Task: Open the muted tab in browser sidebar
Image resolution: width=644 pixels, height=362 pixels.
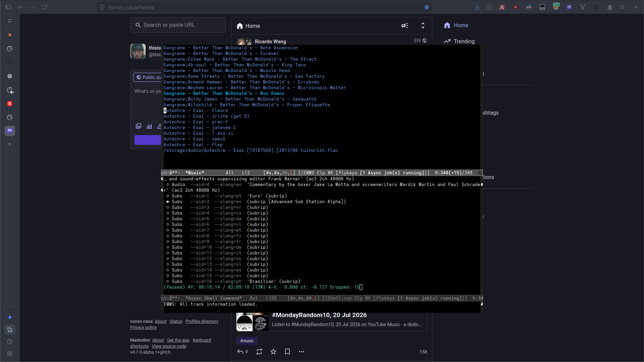Action: tap(10, 90)
